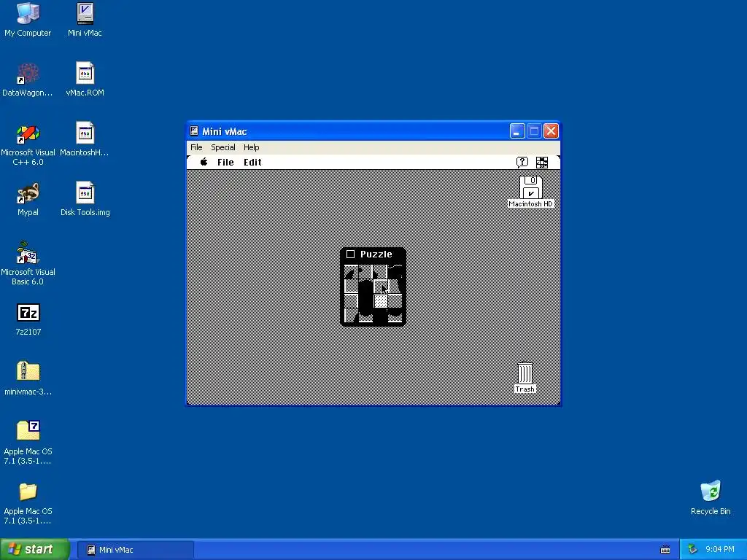The image size is (747, 560).
Task: Select the Apple Mac OS 7.1 archive icon
Action: pyautogui.click(x=28, y=443)
